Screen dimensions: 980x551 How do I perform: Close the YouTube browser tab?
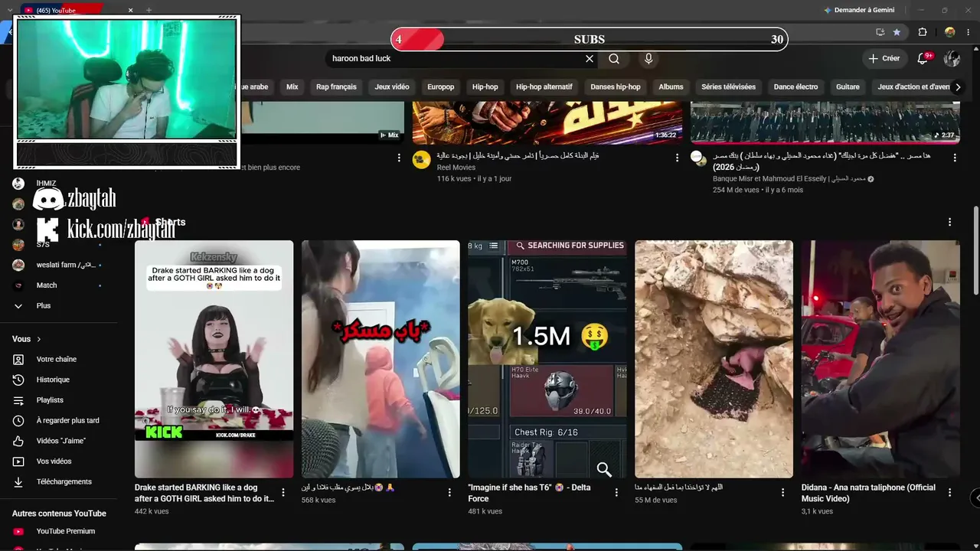click(x=130, y=11)
